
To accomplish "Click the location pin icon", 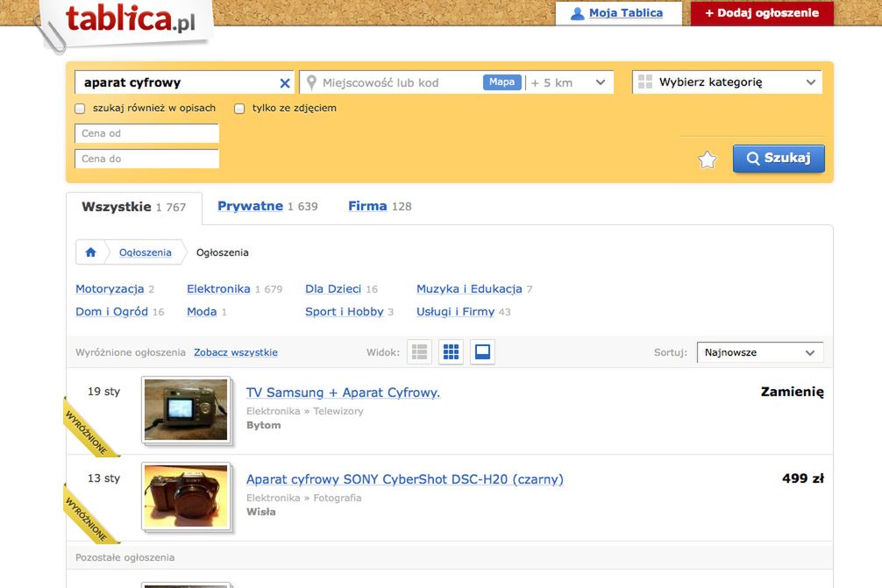I will point(311,82).
